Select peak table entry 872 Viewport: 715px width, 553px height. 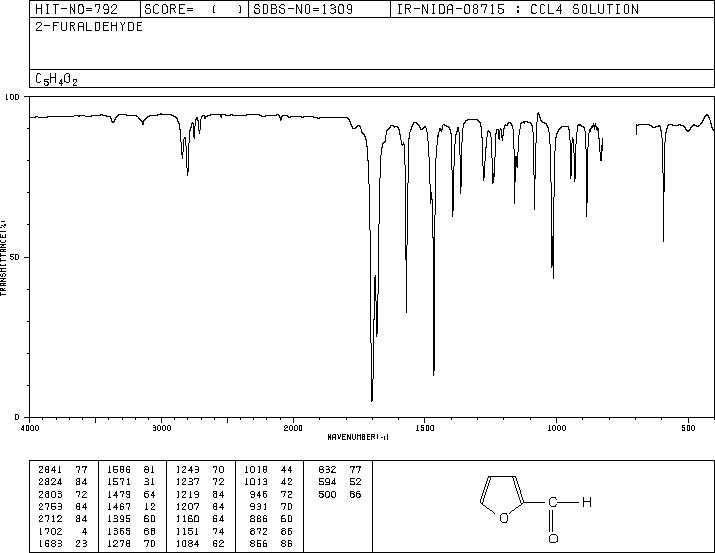point(259,531)
